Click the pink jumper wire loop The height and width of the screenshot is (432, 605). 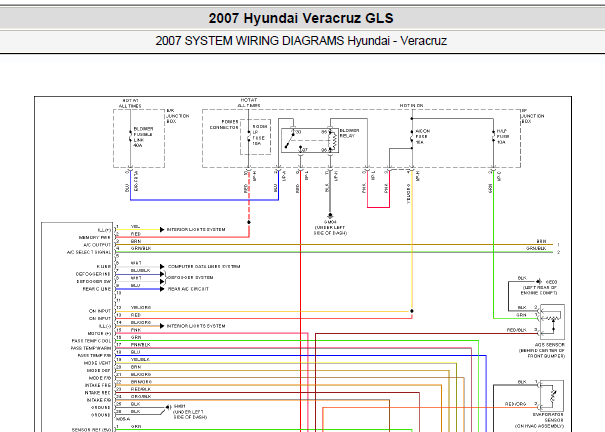coord(378,207)
